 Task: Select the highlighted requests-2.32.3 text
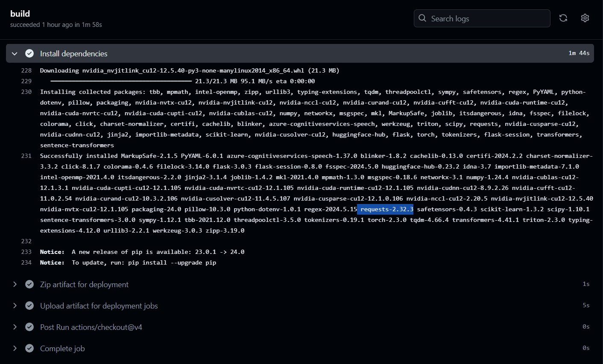(385, 209)
